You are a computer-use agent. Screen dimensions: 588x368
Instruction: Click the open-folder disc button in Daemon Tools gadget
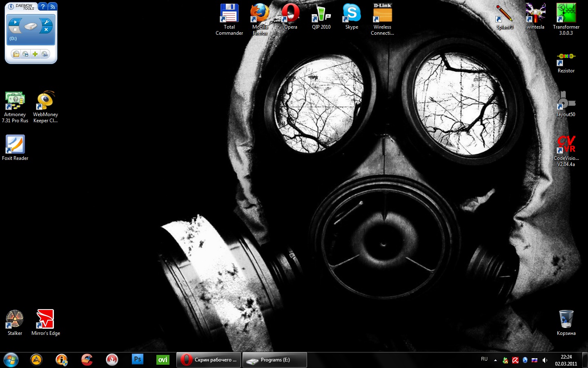click(x=16, y=54)
